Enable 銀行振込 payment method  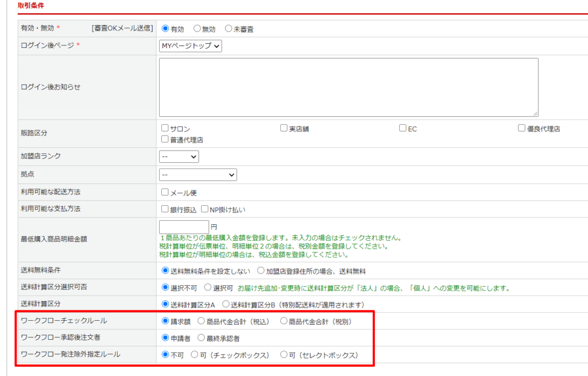pos(165,209)
